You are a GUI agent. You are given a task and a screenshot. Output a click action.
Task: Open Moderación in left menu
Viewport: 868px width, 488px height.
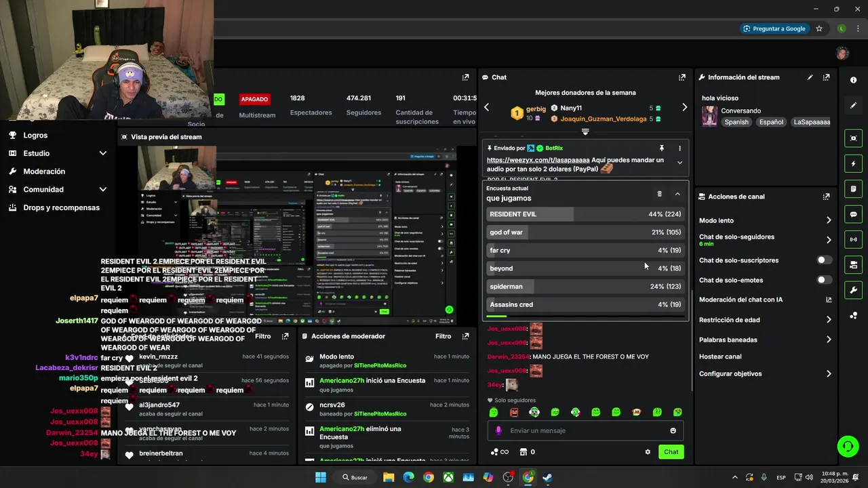[x=44, y=171]
